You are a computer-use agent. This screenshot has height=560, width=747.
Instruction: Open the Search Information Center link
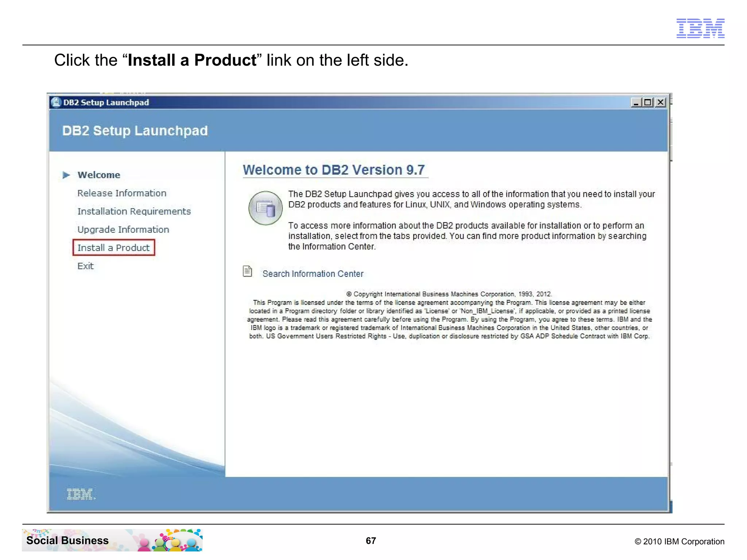pyautogui.click(x=313, y=274)
